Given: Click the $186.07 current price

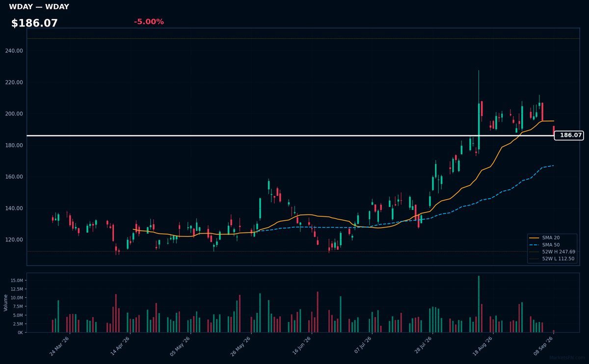Looking at the screenshot, I should (34, 23).
